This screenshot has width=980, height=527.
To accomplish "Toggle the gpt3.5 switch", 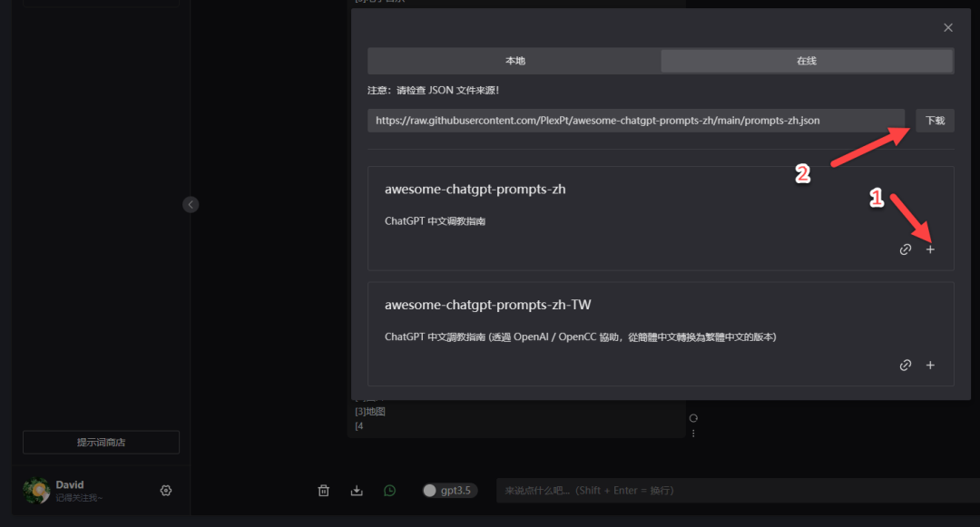I will 449,490.
